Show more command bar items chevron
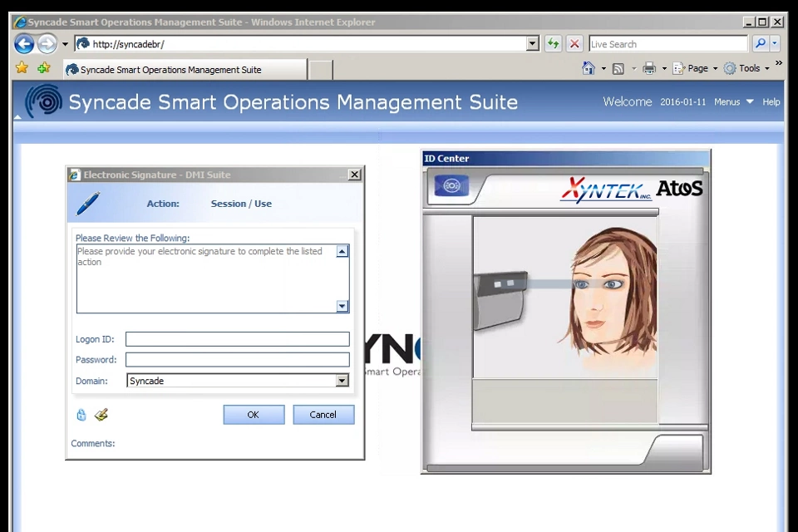 [x=779, y=62]
